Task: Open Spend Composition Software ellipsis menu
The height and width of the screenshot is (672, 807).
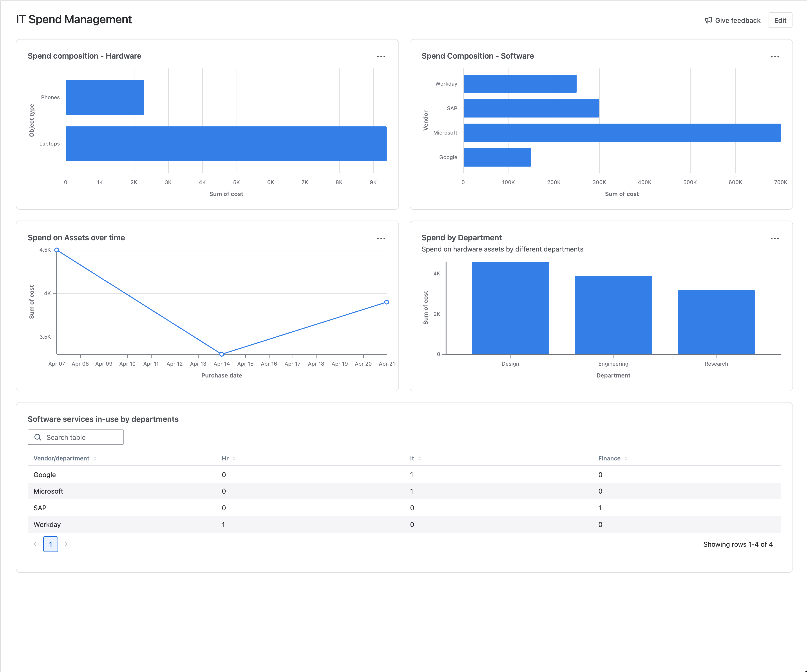Action: (775, 56)
